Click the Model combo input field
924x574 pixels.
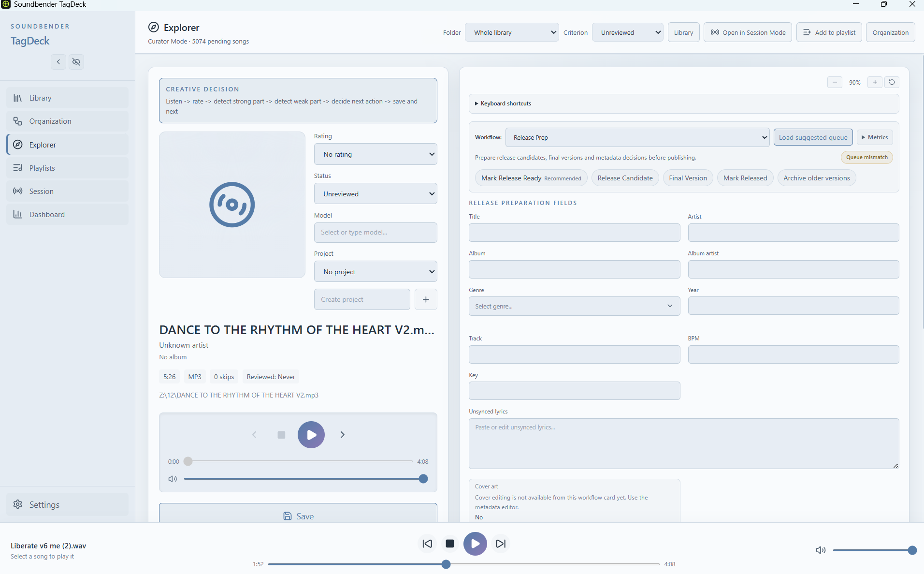375,233
